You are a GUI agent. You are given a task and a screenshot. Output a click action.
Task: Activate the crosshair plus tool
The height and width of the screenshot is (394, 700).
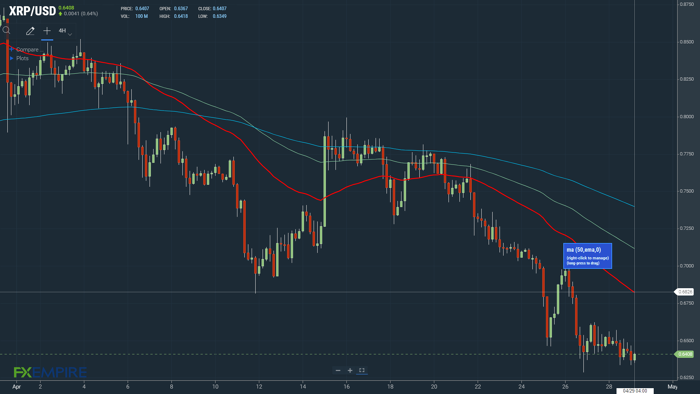[47, 31]
